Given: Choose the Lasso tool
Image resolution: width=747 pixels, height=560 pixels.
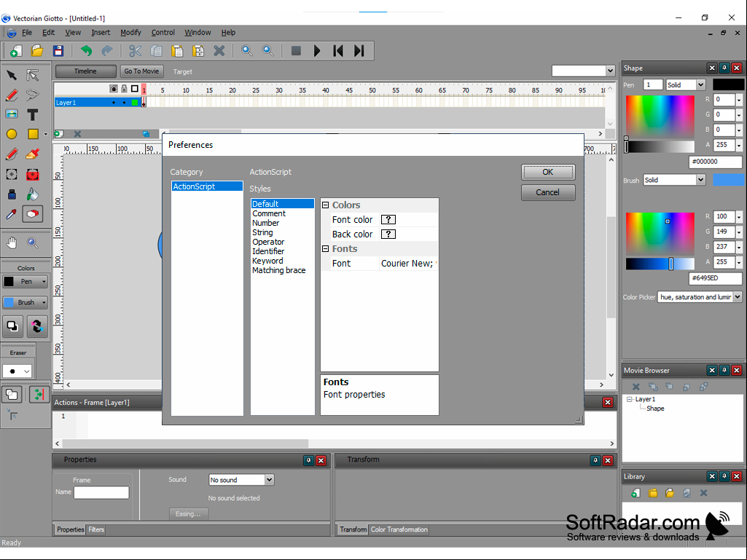Looking at the screenshot, I should coord(32,95).
